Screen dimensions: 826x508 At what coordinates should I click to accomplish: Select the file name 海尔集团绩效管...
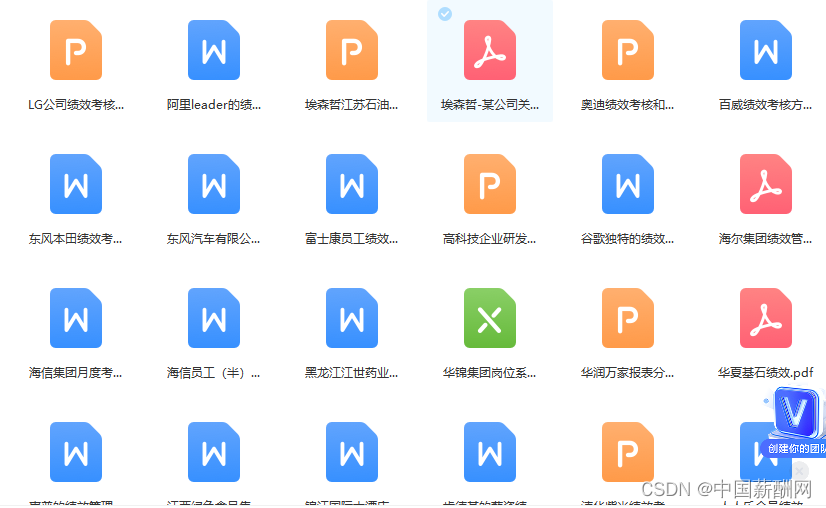[766, 239]
